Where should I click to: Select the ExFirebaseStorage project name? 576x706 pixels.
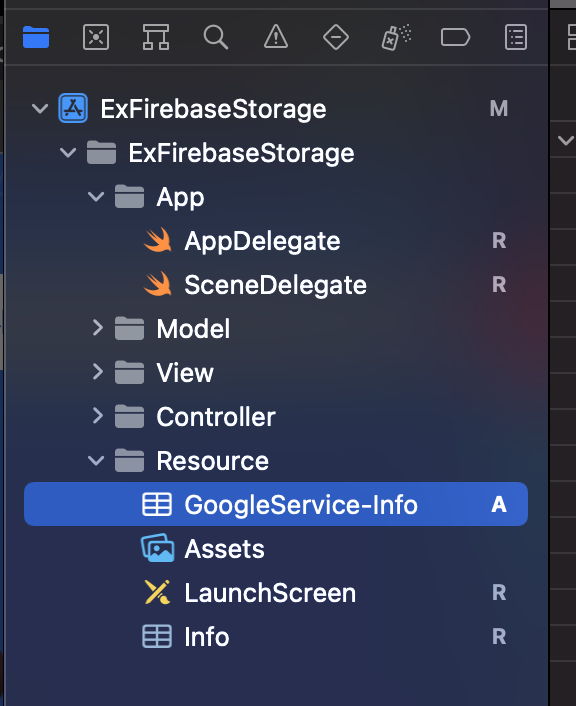pyautogui.click(x=213, y=109)
